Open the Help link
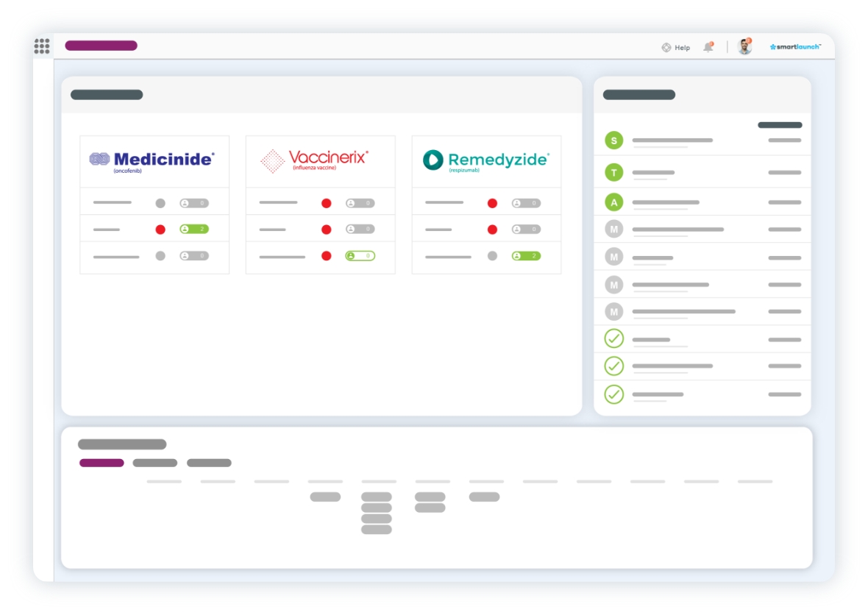The width and height of the screenshot is (868, 615). (x=682, y=48)
